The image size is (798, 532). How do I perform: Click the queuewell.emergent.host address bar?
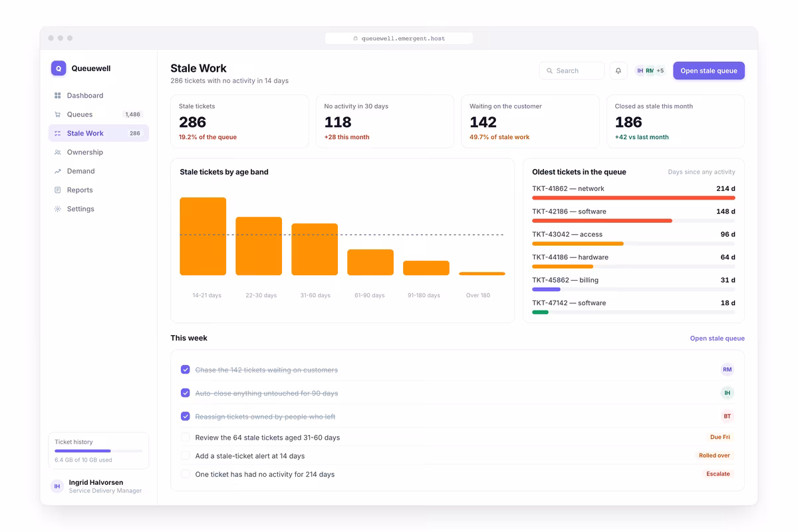tap(399, 39)
